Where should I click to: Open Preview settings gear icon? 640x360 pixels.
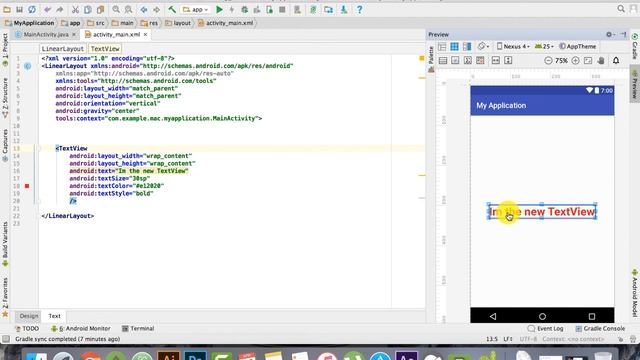(609, 35)
